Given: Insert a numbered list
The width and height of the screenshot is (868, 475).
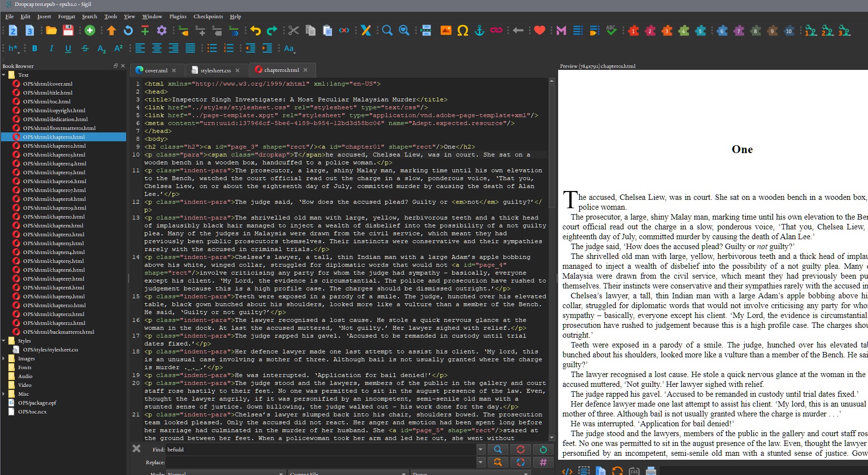Looking at the screenshot, I should coord(229,48).
